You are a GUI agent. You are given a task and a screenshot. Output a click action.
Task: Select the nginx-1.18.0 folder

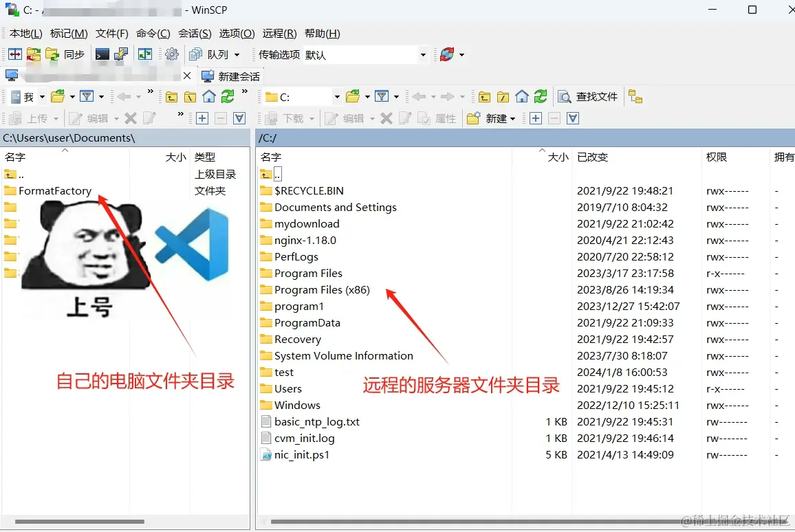coord(305,240)
